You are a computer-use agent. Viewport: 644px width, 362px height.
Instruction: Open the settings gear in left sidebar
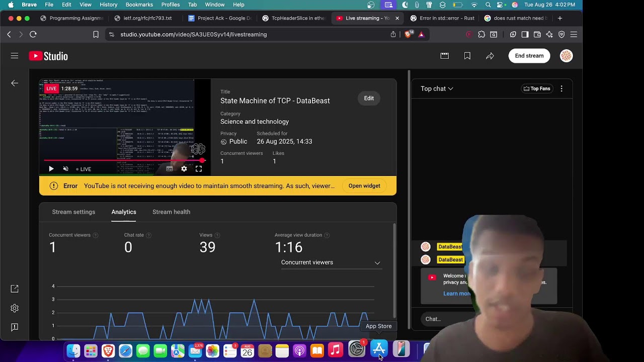click(x=15, y=308)
